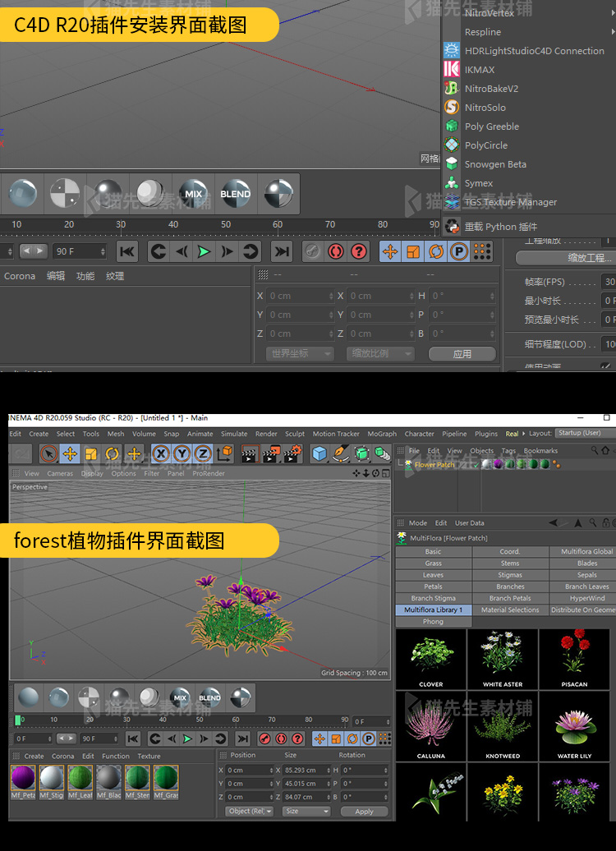Click the green timeline playhead at frame 0
The height and width of the screenshot is (851, 616).
pos(18,720)
